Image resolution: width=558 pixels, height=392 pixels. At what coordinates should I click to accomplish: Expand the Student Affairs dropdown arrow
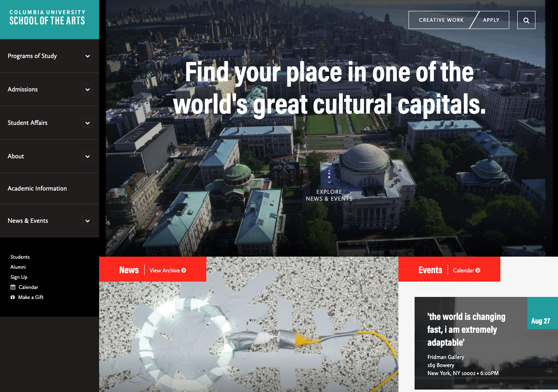87,123
